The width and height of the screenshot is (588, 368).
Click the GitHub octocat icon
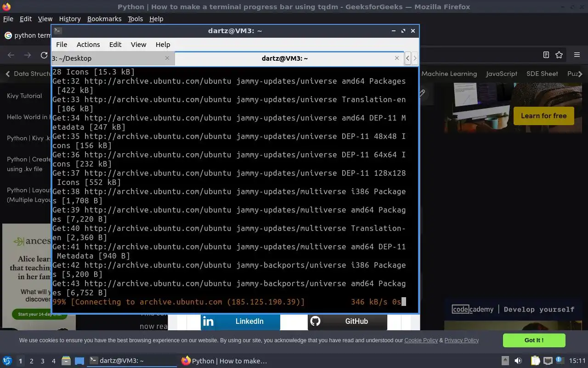point(315,321)
